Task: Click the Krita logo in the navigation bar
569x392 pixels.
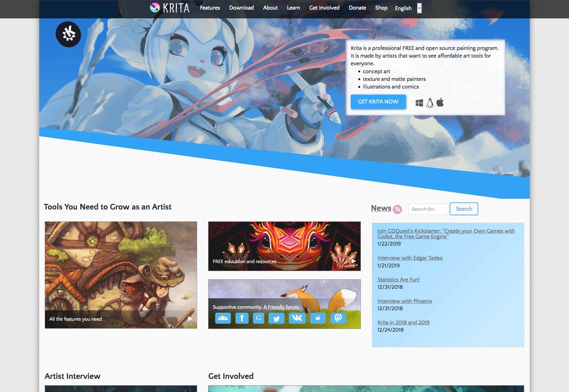Action: pos(170,8)
